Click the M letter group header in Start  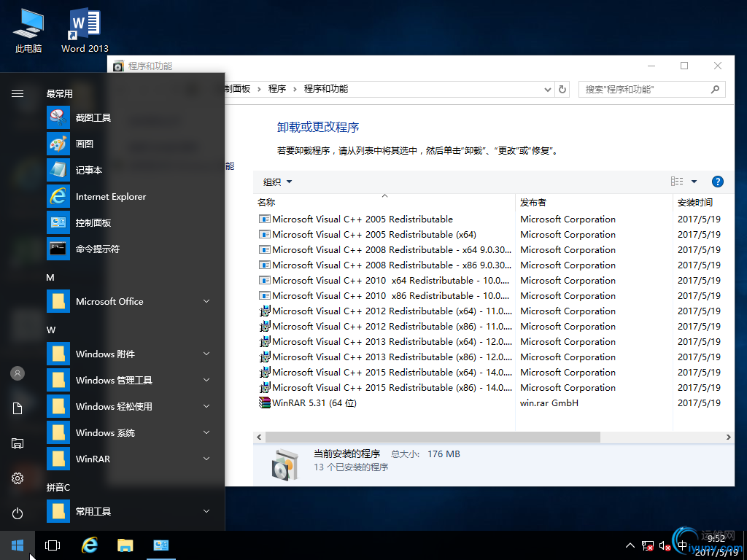(50, 278)
